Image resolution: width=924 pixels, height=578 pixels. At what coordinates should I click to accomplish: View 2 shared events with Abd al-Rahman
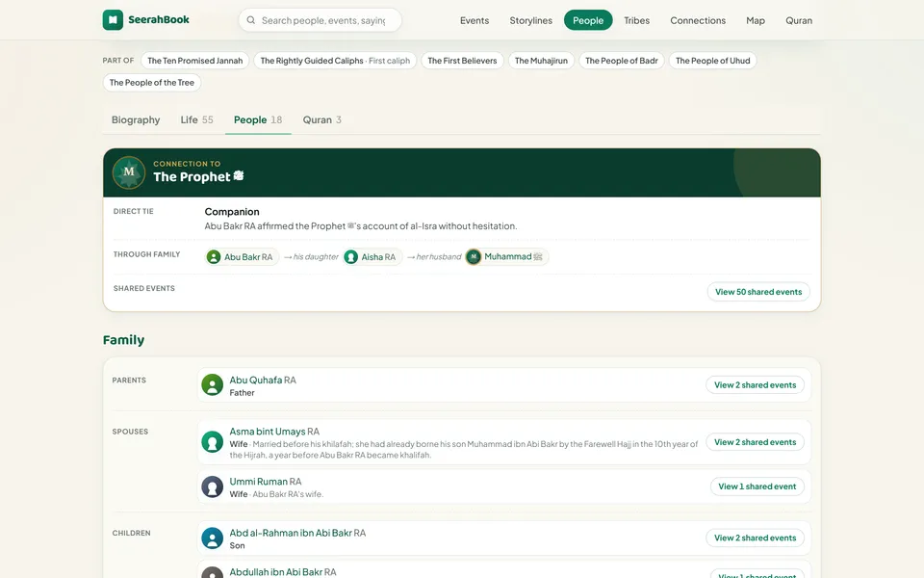click(755, 538)
